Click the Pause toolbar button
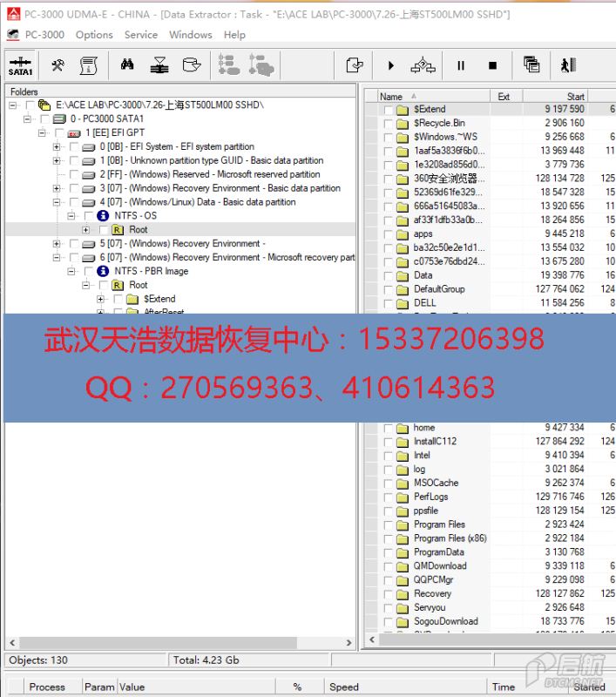 pyautogui.click(x=461, y=65)
